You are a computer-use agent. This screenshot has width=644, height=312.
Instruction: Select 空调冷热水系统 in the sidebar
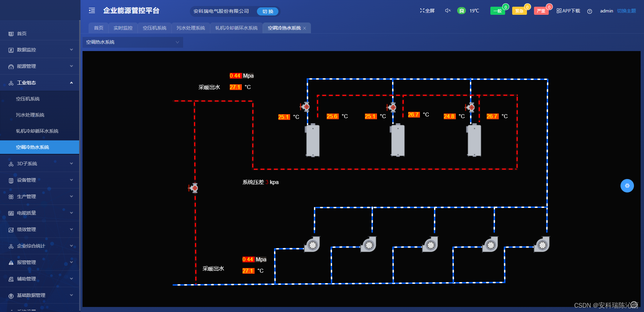40,147
